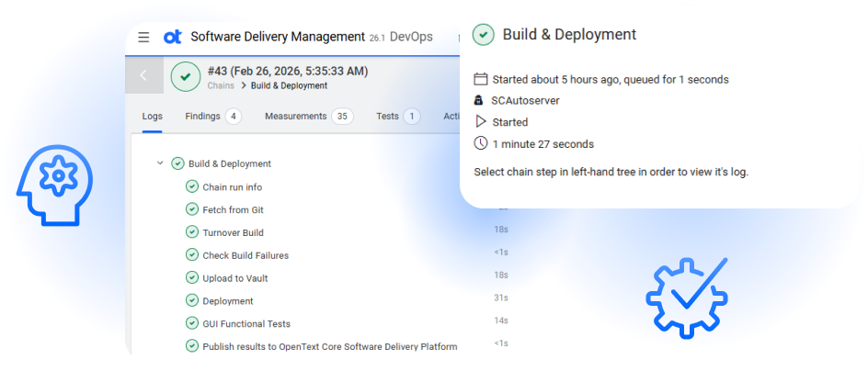Click the 18s duration of Upload to Vault
This screenshot has height=371, width=868.
pos(501,275)
